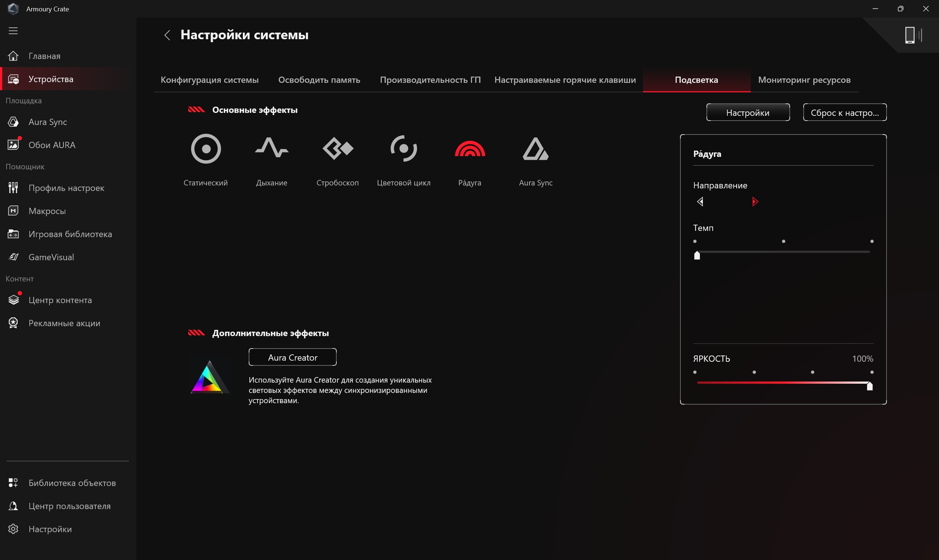Click the Направление label

720,186
